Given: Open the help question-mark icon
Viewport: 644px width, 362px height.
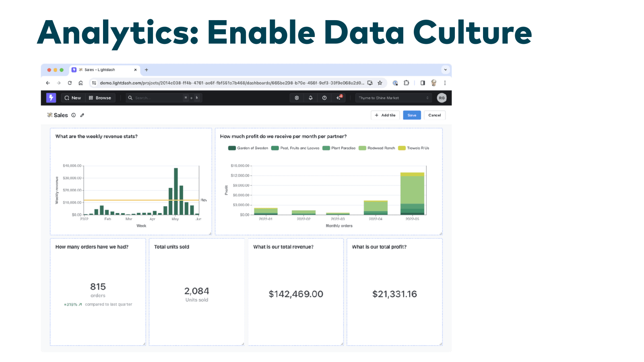Looking at the screenshot, I should pos(324,98).
